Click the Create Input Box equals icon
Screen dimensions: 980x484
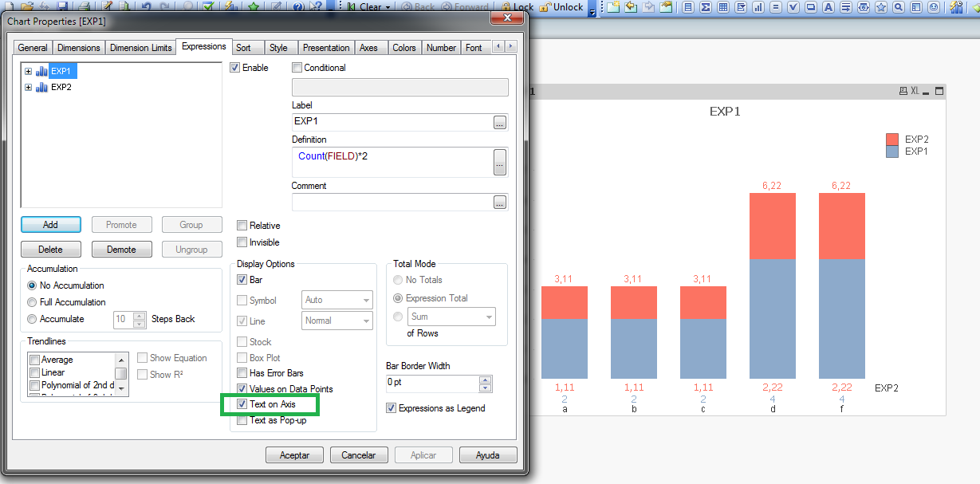coord(776,7)
